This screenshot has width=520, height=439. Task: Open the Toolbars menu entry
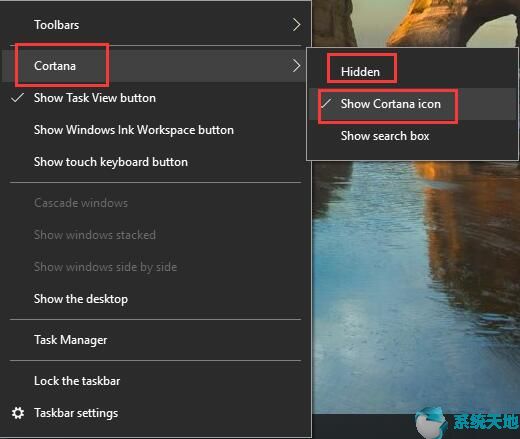pyautogui.click(x=156, y=25)
